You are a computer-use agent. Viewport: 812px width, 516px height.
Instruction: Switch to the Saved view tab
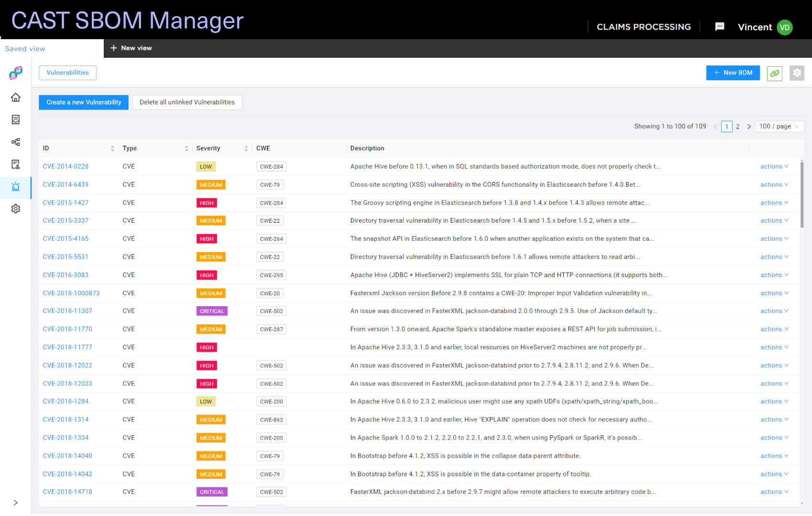click(25, 48)
